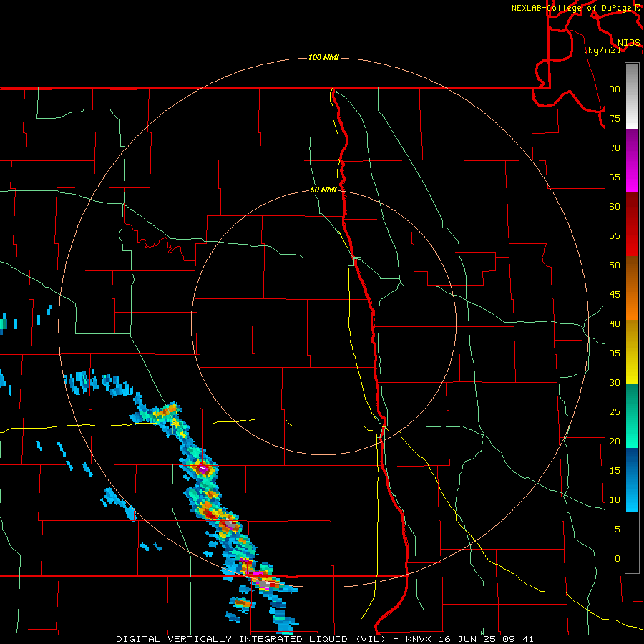Click the dark red segment of color bar
Viewport: 644px width, 644px height.
pyautogui.click(x=632, y=225)
